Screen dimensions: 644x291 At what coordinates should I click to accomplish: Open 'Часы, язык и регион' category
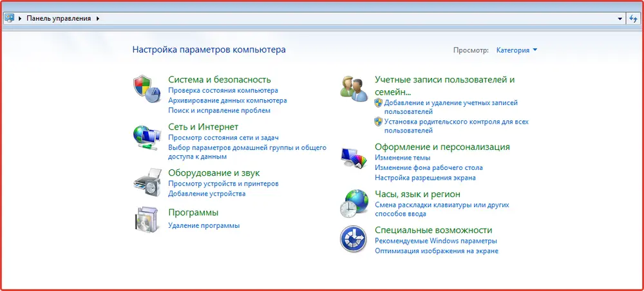click(x=418, y=194)
